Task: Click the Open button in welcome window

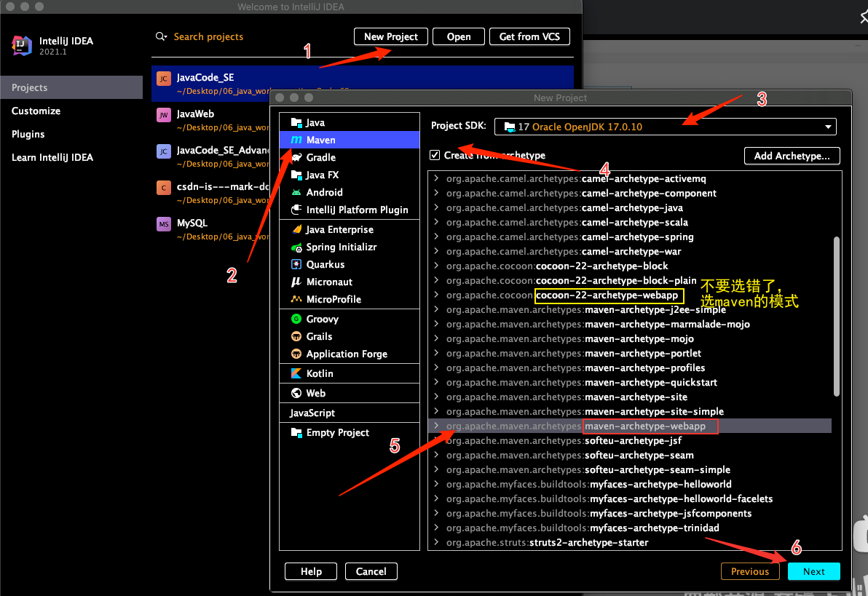Action: (458, 36)
